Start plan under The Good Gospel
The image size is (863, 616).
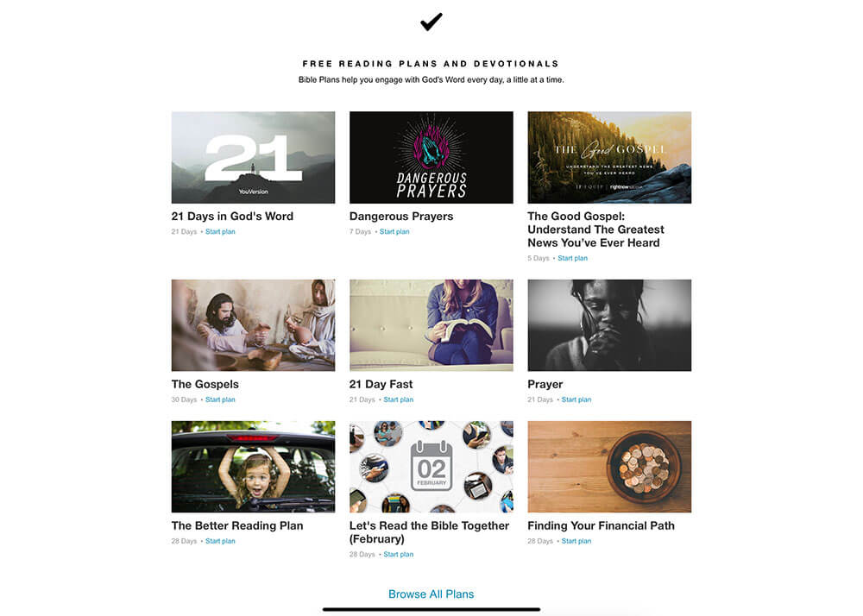click(572, 258)
